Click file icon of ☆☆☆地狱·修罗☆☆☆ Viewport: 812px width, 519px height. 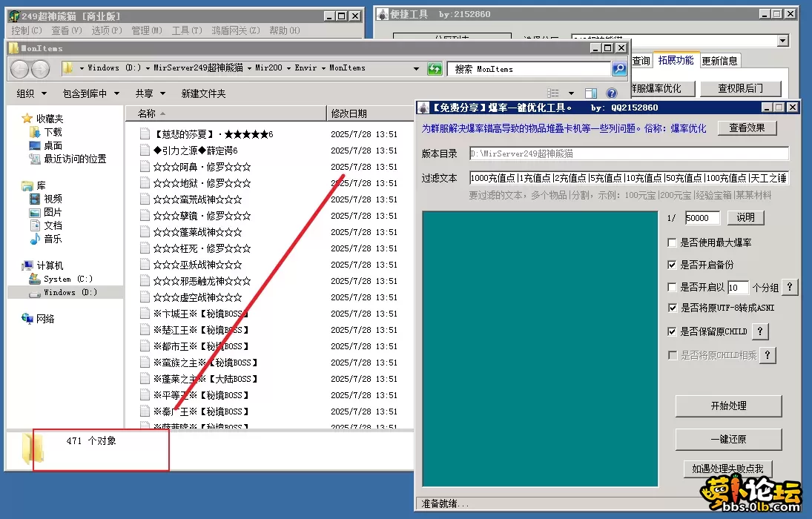click(145, 183)
